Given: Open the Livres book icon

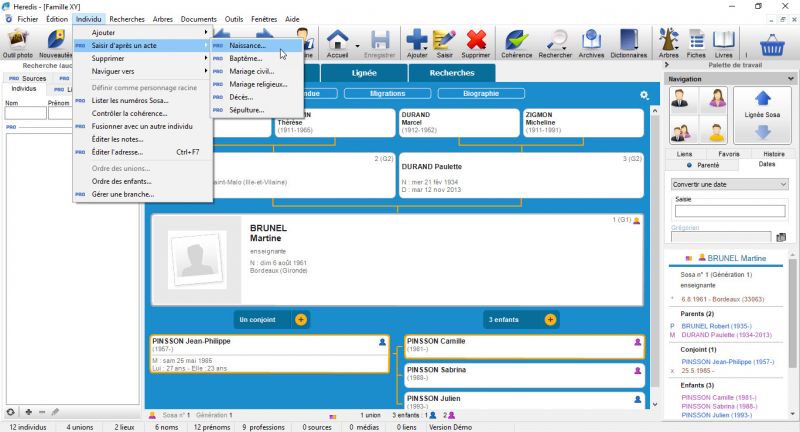Looking at the screenshot, I should [x=723, y=43].
